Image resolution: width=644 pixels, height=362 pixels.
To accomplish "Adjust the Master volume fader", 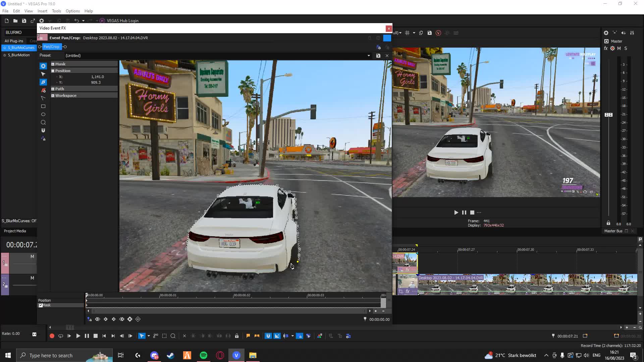I will [x=608, y=115].
